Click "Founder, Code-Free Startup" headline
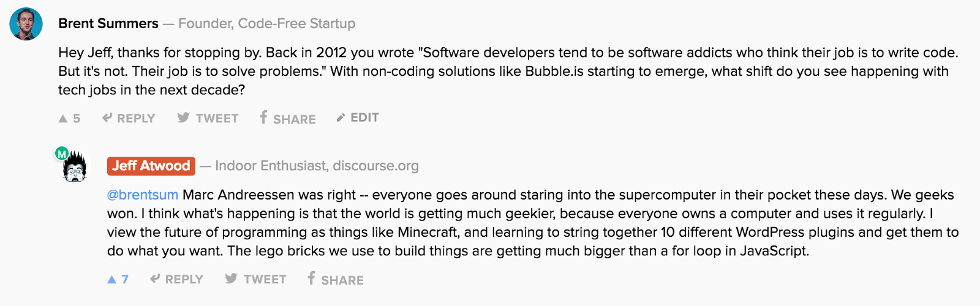This screenshot has height=306, width=980. 266,23
